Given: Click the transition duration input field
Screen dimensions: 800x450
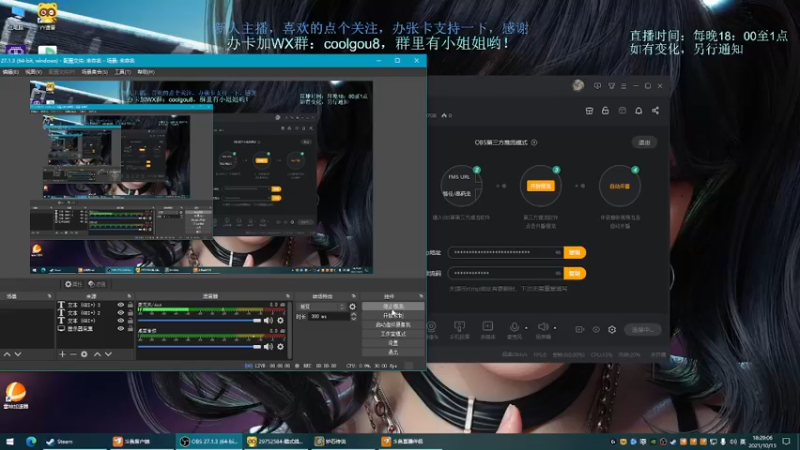Looking at the screenshot, I should [329, 317].
